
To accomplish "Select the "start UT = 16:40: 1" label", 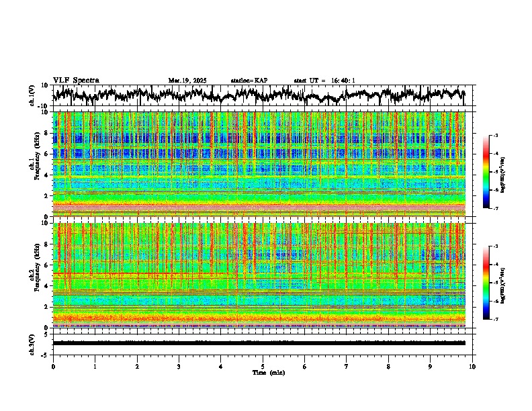I will (324, 81).
